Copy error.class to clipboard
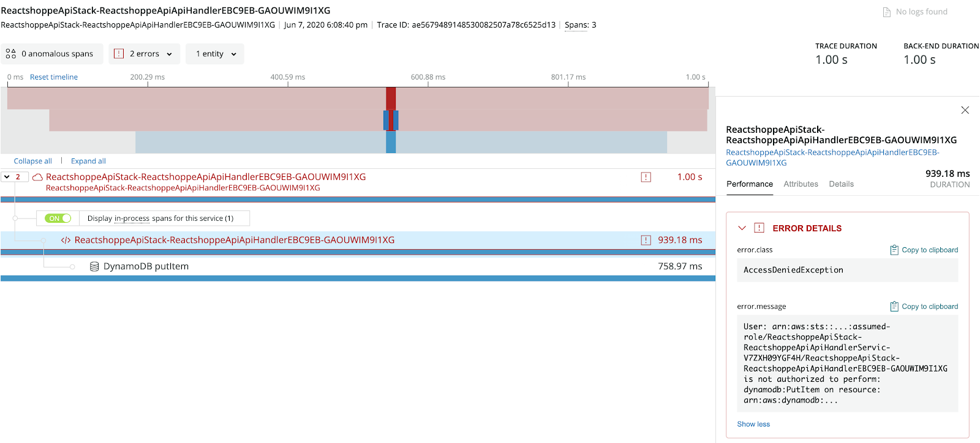This screenshot has height=443, width=980. [x=924, y=250]
